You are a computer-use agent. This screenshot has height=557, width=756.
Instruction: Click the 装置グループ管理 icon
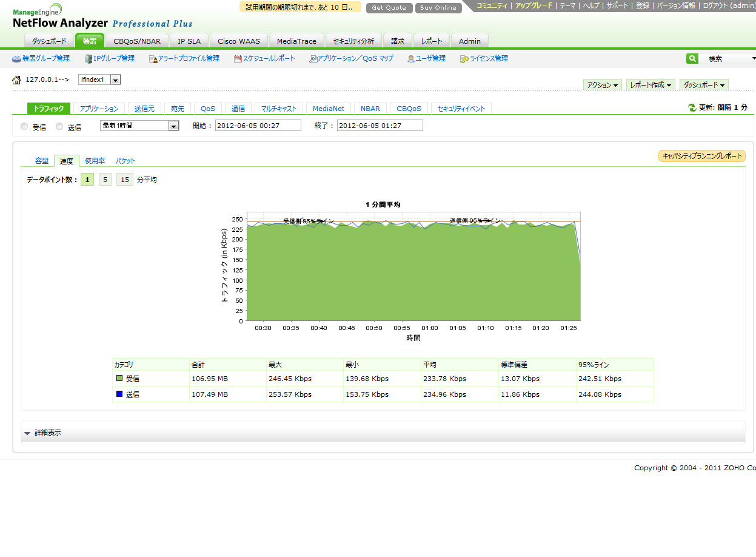[16, 59]
